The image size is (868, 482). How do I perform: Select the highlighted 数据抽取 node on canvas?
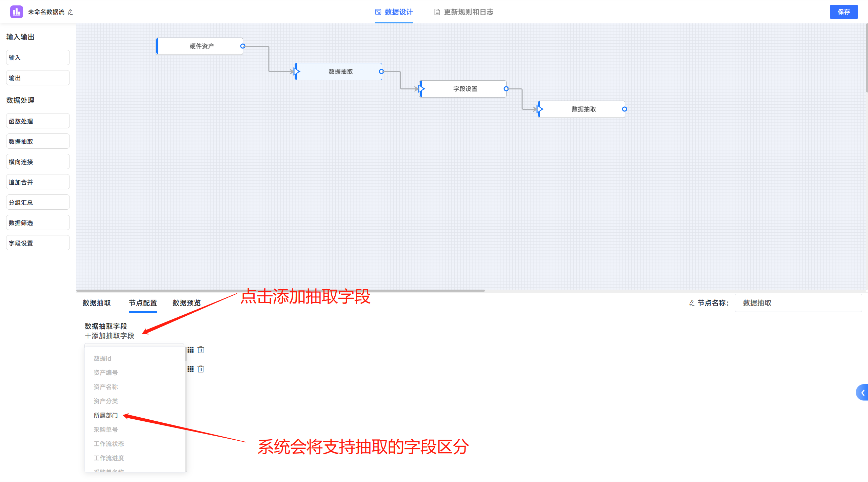point(338,71)
